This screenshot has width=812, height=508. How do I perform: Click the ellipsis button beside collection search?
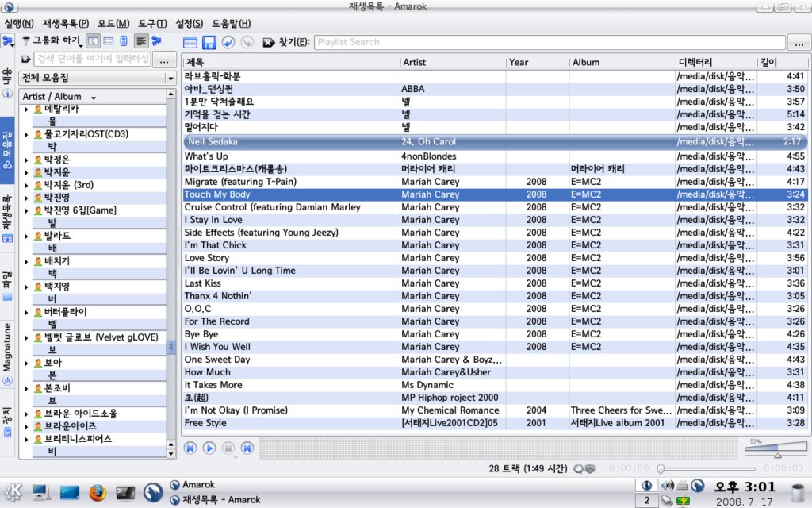164,60
